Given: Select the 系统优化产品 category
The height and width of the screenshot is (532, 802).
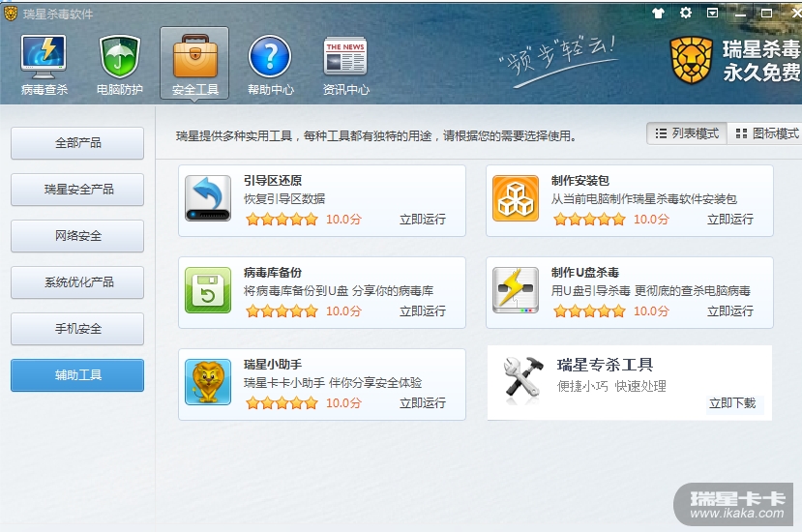Looking at the screenshot, I should (x=77, y=281).
